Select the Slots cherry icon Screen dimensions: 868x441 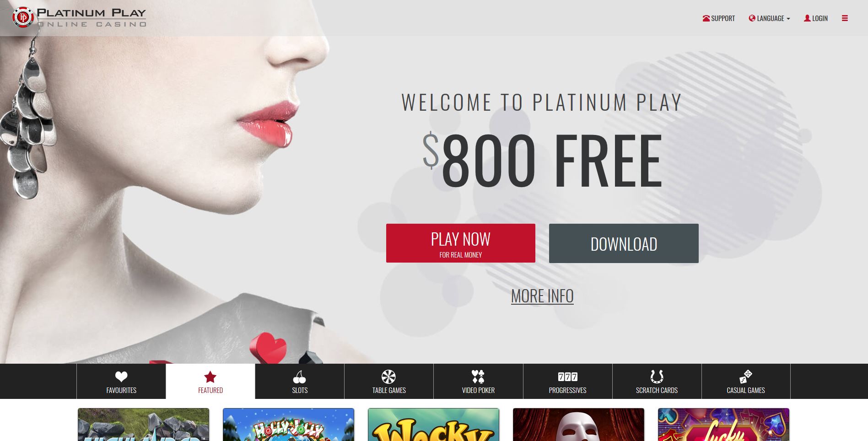click(x=299, y=377)
